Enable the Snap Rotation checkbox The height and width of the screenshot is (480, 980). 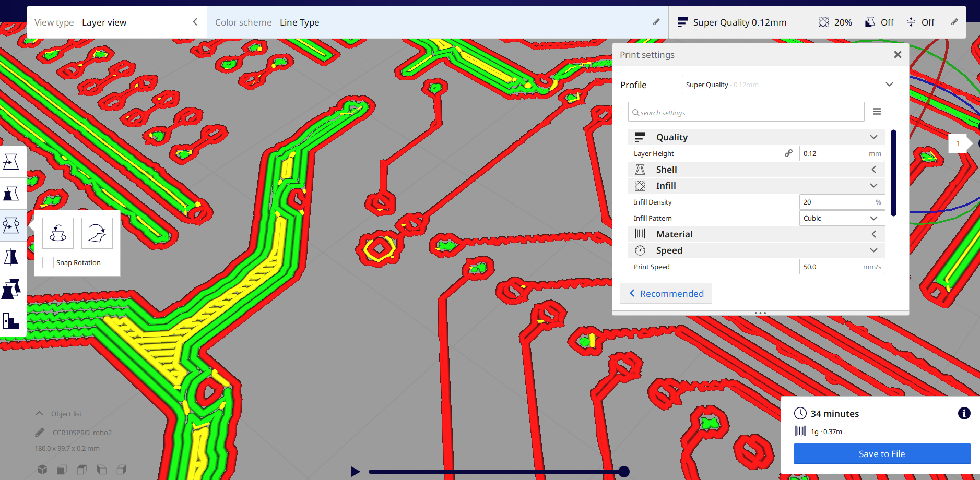[48, 262]
